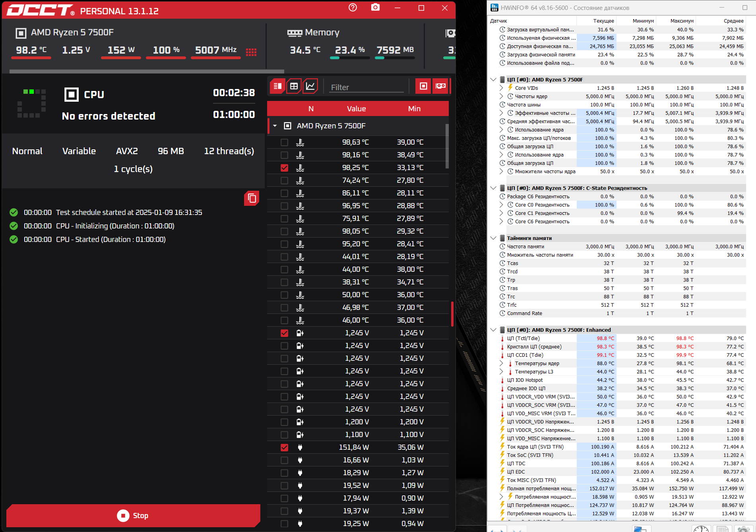Click the green check beside Test schedule started
The width and height of the screenshot is (756, 532).
(14, 212)
